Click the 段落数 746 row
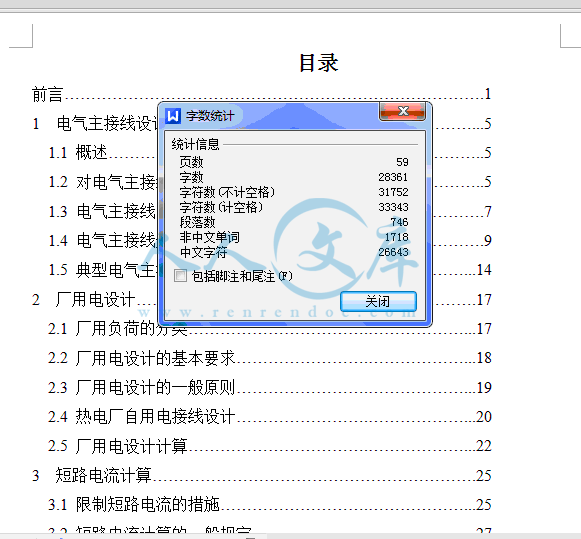The image size is (581, 539). (x=294, y=222)
